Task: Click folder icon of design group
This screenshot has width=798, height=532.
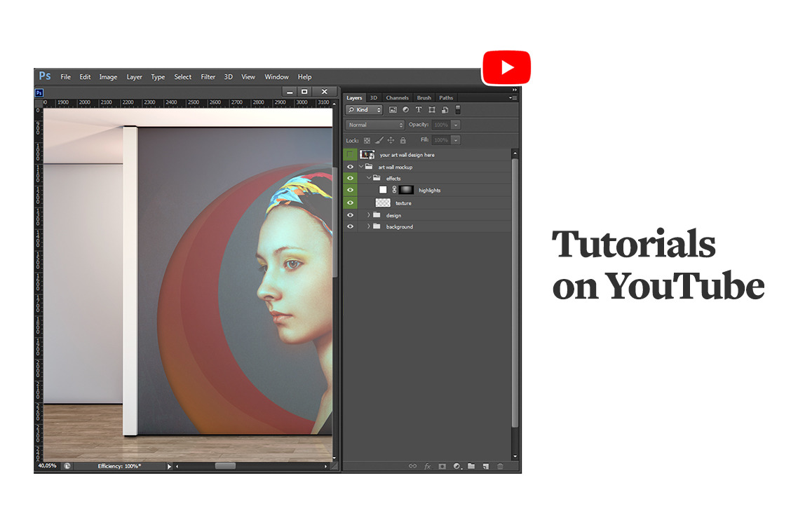Action: (377, 215)
